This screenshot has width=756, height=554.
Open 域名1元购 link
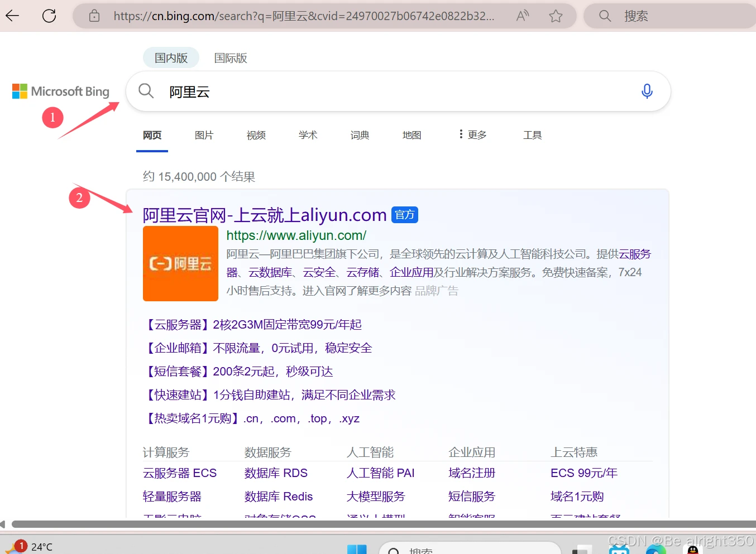(x=577, y=497)
